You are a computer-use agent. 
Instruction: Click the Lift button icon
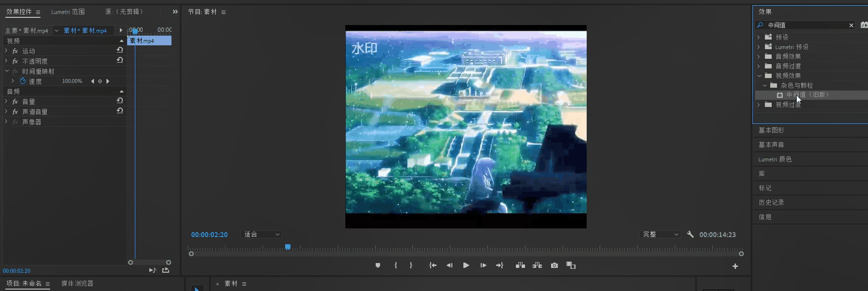coord(520,265)
